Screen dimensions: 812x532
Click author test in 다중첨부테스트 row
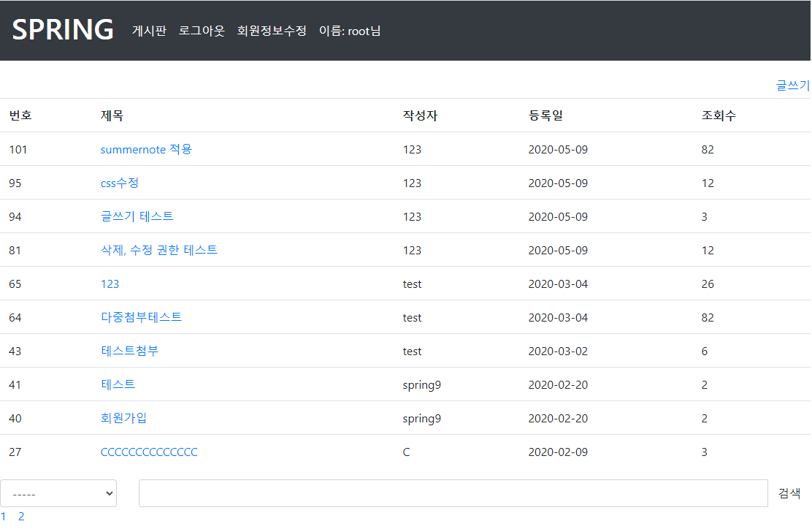click(413, 318)
